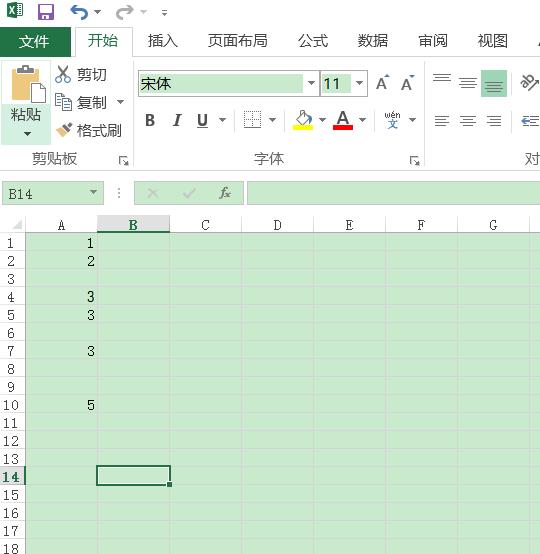The width and height of the screenshot is (540, 554).
Task: Switch to the 开始 tab
Action: (103, 41)
